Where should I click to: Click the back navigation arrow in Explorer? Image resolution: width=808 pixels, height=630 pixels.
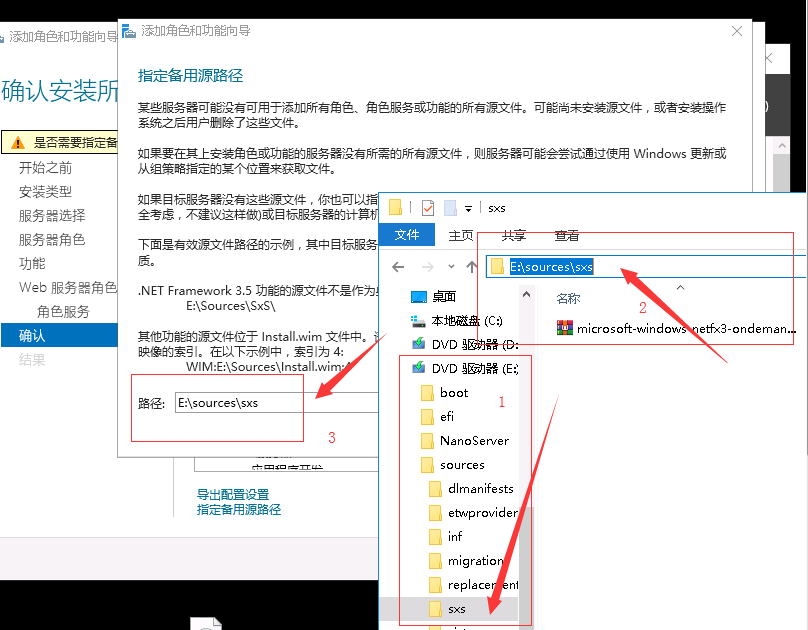click(398, 265)
